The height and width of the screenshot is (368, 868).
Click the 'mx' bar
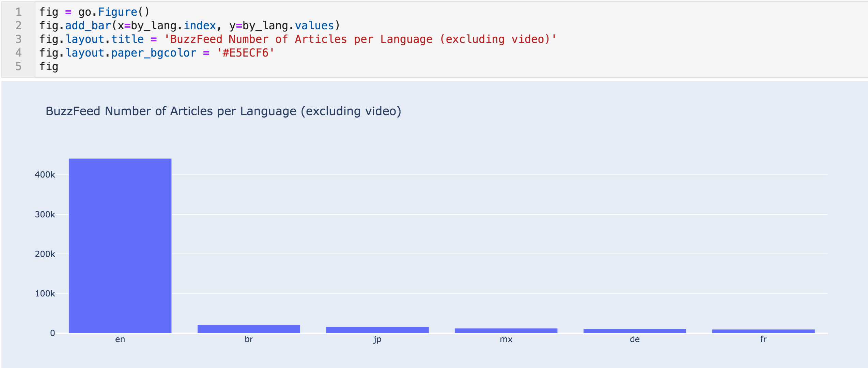[506, 331]
